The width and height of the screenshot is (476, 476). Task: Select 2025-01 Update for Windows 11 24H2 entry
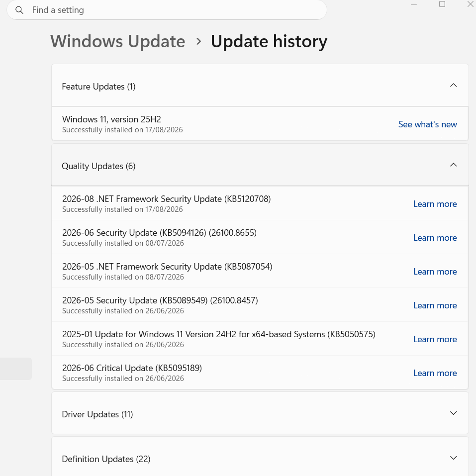pos(260,339)
